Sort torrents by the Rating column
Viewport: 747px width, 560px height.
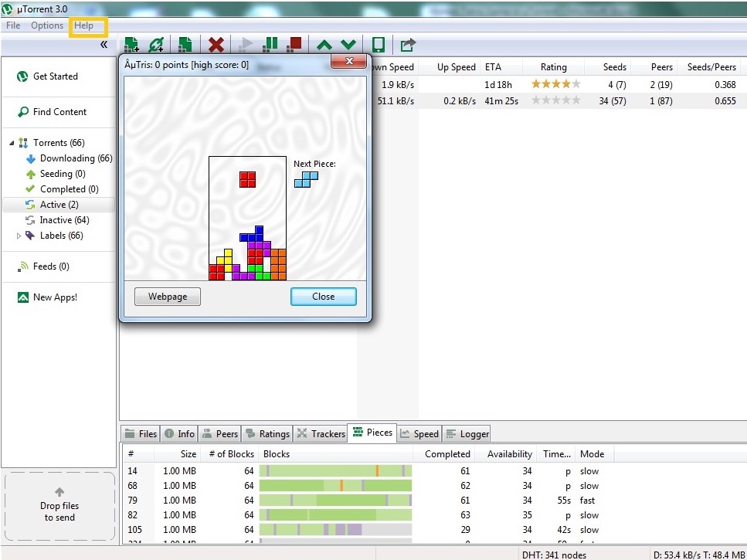(x=554, y=67)
